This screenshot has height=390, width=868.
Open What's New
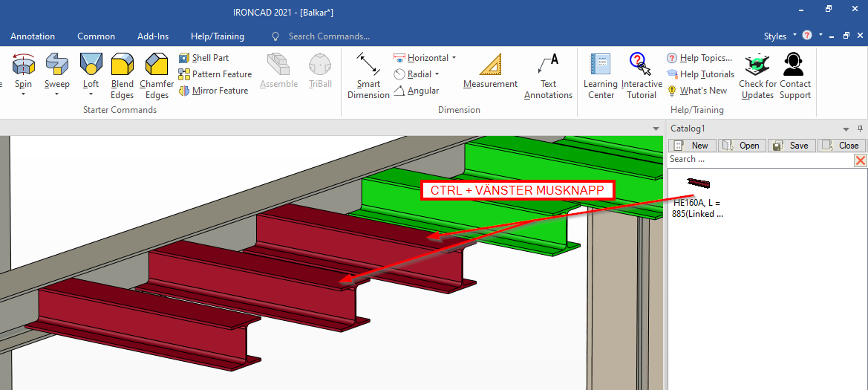(697, 91)
